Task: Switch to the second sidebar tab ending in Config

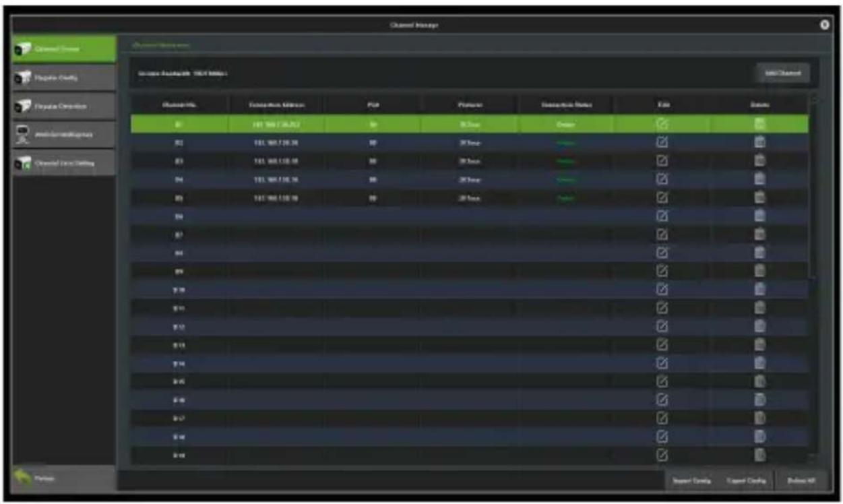Action: 64,77
